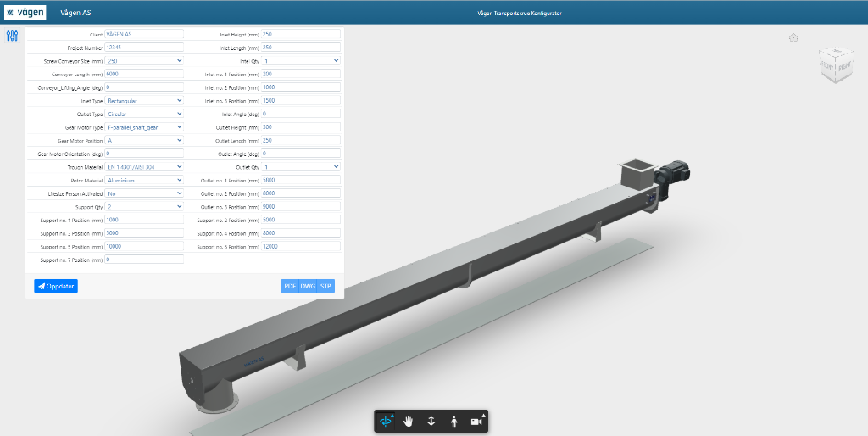
Task: Click the Inlet Length field
Action: click(301, 48)
